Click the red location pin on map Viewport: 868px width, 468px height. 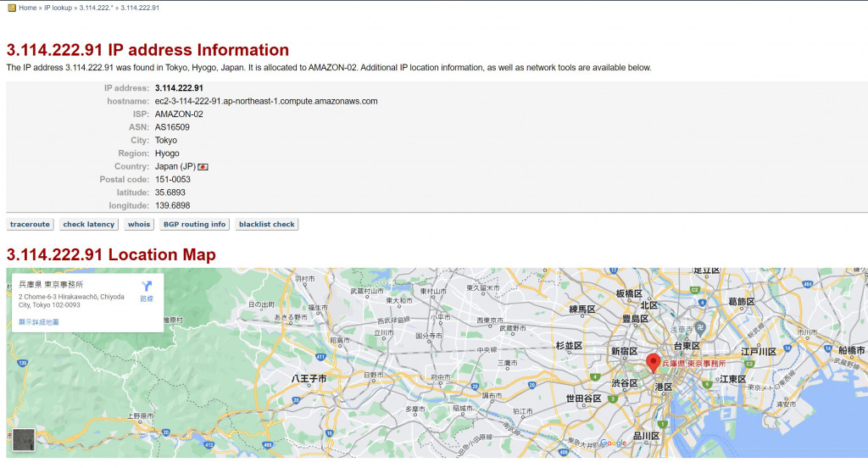point(654,364)
